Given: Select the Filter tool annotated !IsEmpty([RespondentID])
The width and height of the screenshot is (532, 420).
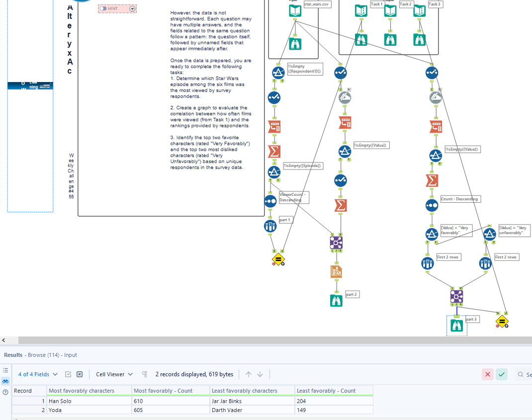Looking at the screenshot, I should [274, 72].
